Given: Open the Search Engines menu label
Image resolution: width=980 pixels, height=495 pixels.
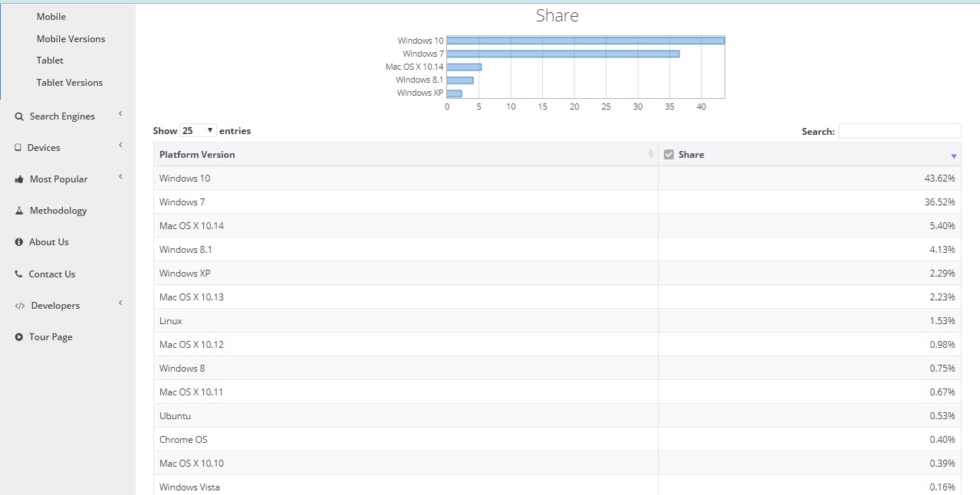Looking at the screenshot, I should click(x=62, y=116).
